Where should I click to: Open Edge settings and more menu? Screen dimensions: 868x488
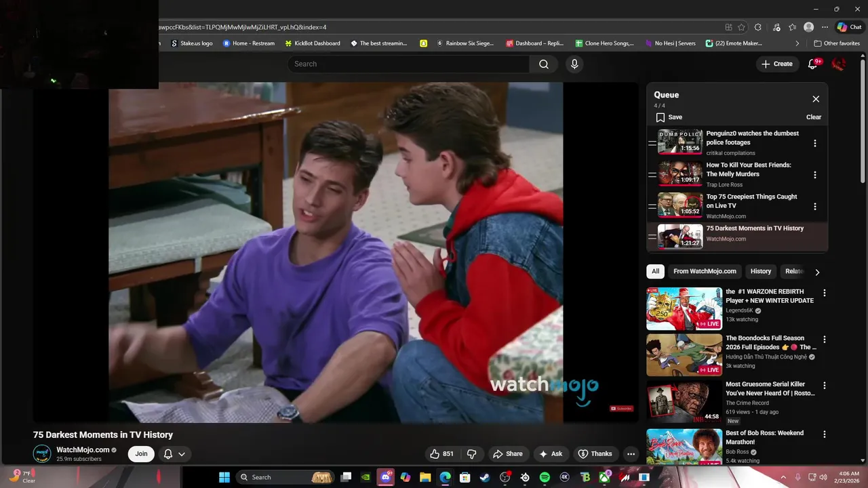pos(825,27)
